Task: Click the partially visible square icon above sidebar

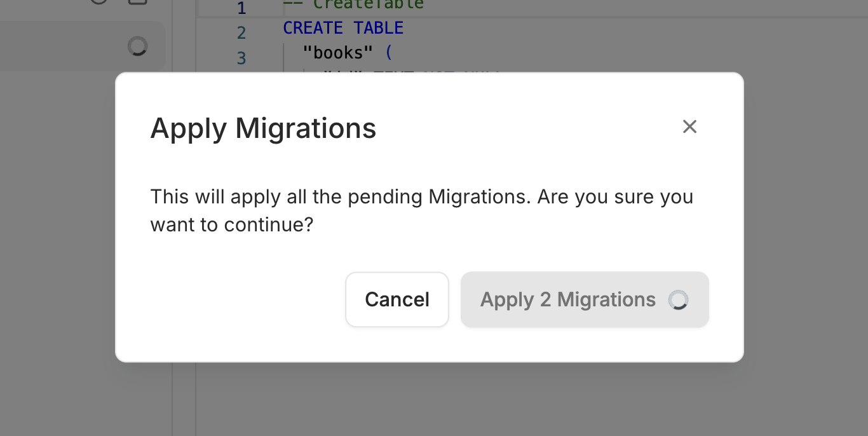Action: (x=137, y=2)
